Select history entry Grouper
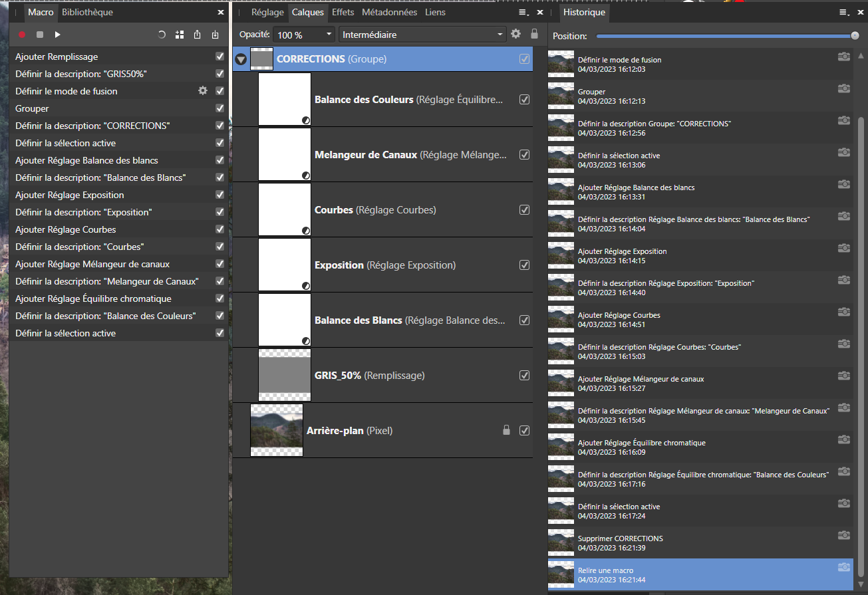This screenshot has height=595, width=868. [700, 96]
